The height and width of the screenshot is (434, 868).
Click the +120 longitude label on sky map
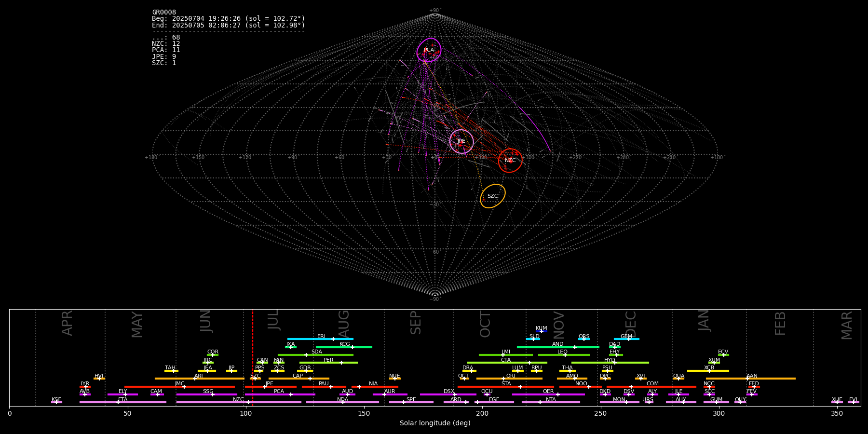click(x=245, y=157)
